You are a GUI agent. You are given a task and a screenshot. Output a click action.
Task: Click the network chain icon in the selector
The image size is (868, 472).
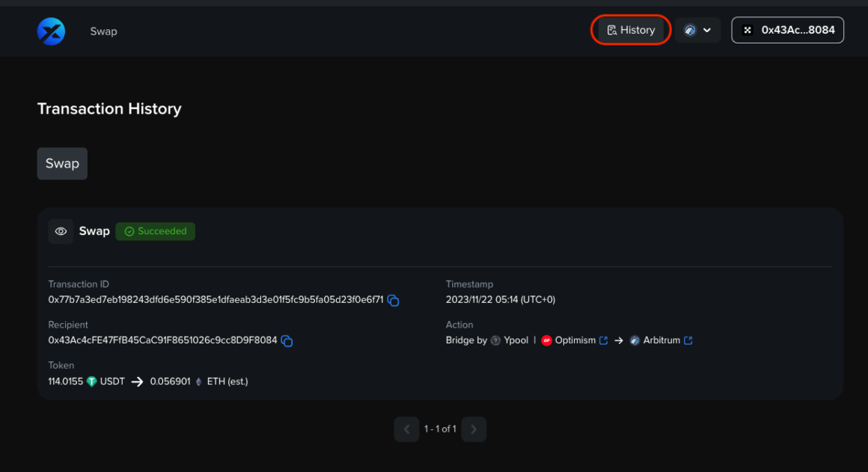[x=690, y=30]
